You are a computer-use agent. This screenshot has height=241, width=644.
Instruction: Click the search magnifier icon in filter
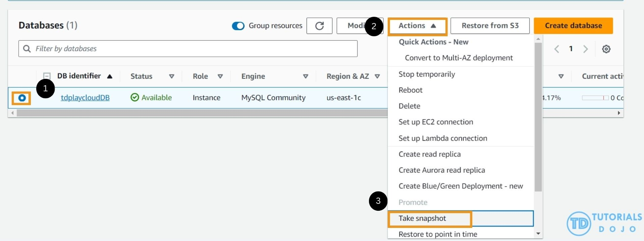[x=27, y=49]
